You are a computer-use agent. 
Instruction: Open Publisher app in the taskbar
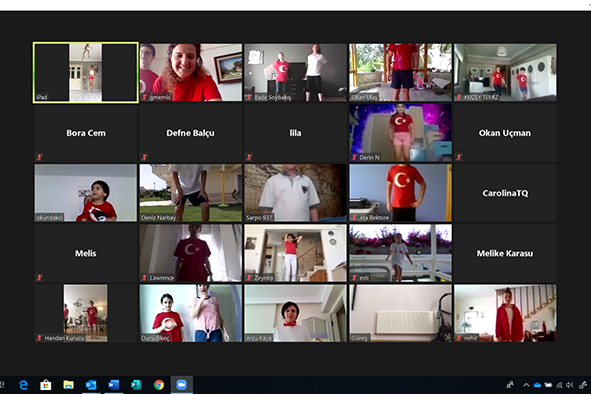136,385
